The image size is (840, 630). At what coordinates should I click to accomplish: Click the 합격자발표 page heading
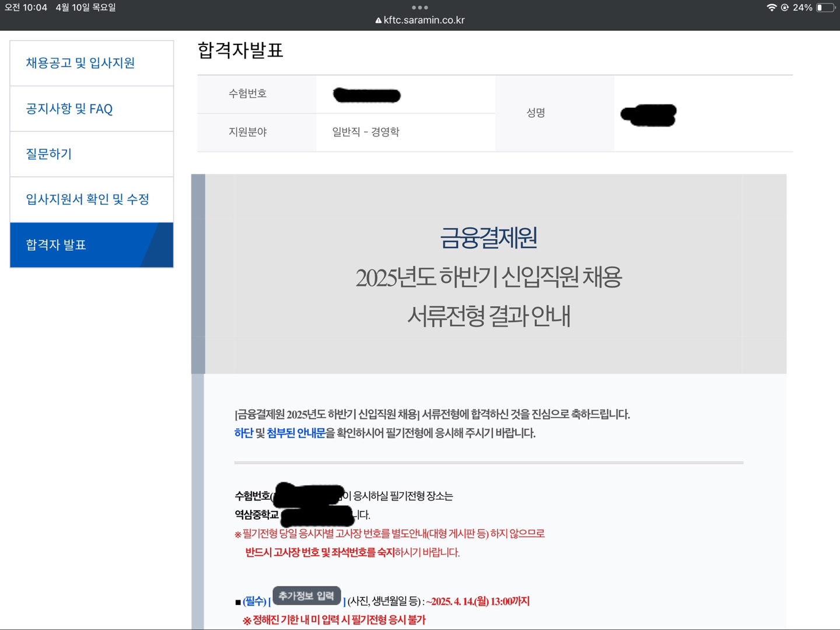point(240,50)
